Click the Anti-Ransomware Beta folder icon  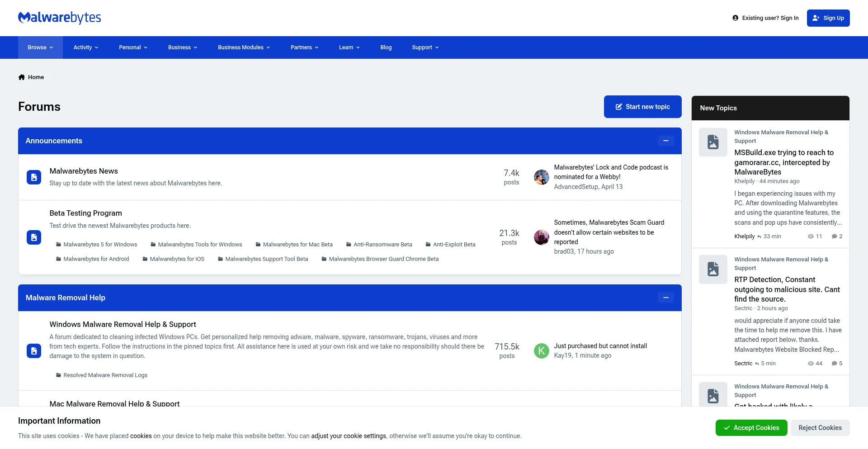(349, 245)
